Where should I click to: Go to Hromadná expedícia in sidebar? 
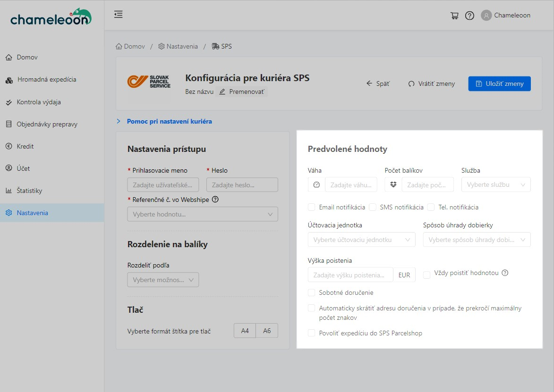click(x=47, y=79)
